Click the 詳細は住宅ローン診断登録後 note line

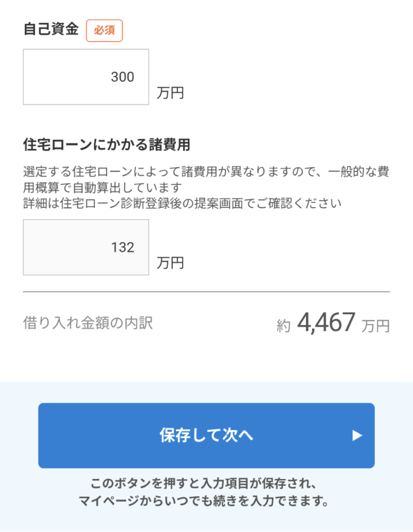click(182, 203)
